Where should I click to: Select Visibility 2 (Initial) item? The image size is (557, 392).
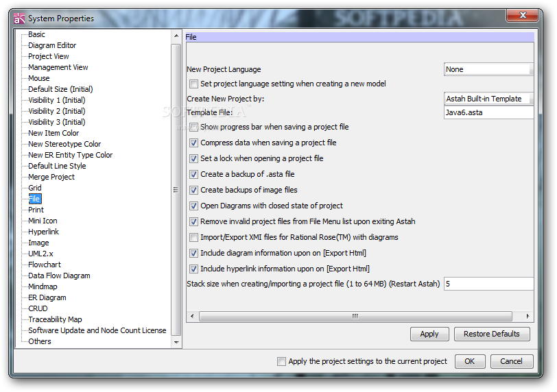(57, 111)
